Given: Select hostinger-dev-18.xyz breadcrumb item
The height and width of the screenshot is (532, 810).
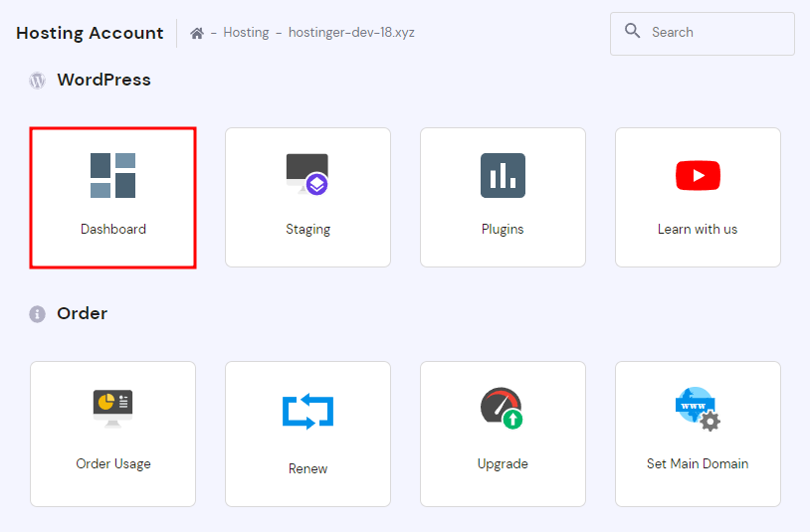Looking at the screenshot, I should click(x=351, y=33).
